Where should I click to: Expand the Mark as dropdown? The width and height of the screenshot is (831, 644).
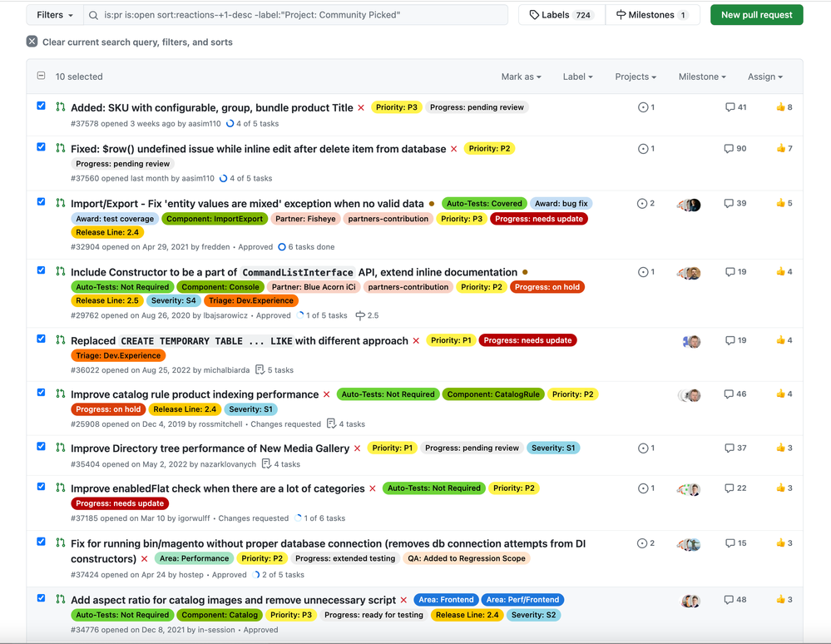coord(521,77)
